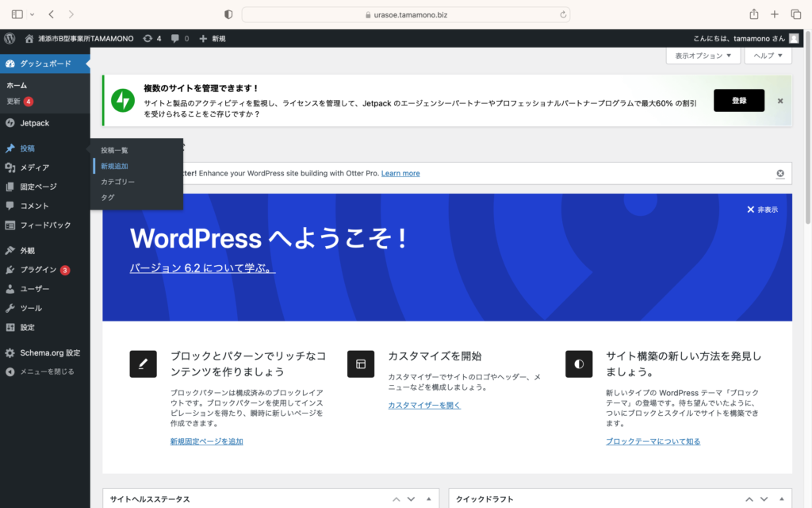Viewport: 812px width, 508px height.
Task: Open comments bubble in admin bar
Action: (x=175, y=38)
